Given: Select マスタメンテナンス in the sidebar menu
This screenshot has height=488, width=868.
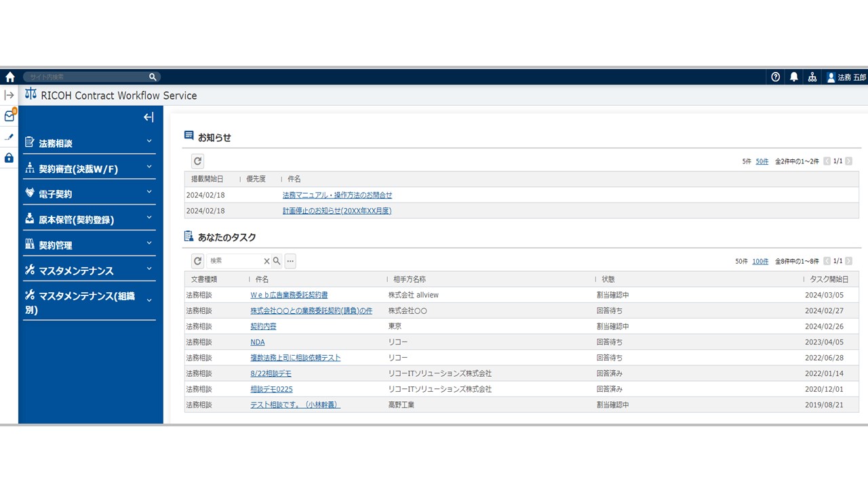Looking at the screenshot, I should [x=89, y=270].
